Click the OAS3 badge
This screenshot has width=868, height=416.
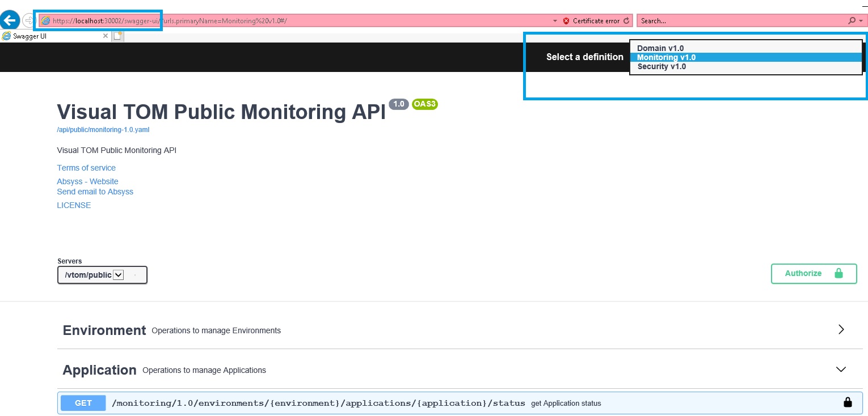[x=425, y=104]
